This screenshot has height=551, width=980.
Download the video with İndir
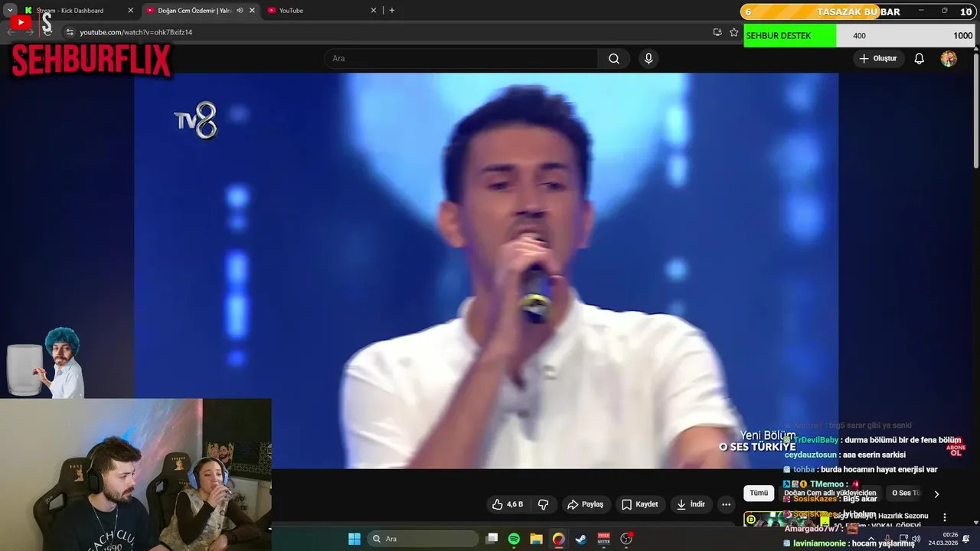tap(691, 504)
